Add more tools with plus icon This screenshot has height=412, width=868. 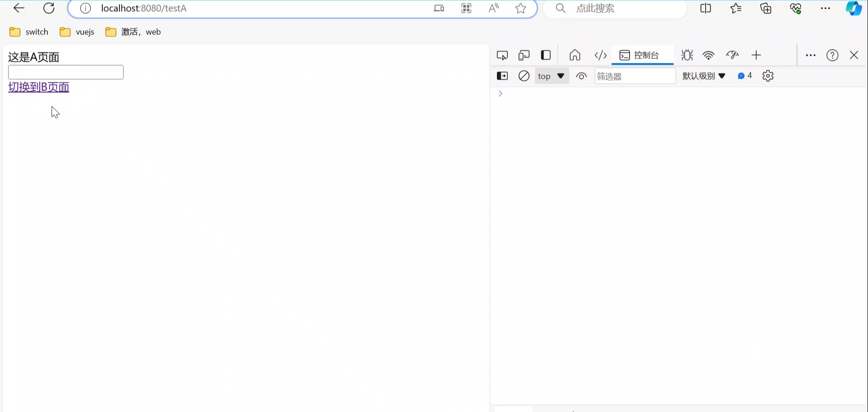pos(756,55)
